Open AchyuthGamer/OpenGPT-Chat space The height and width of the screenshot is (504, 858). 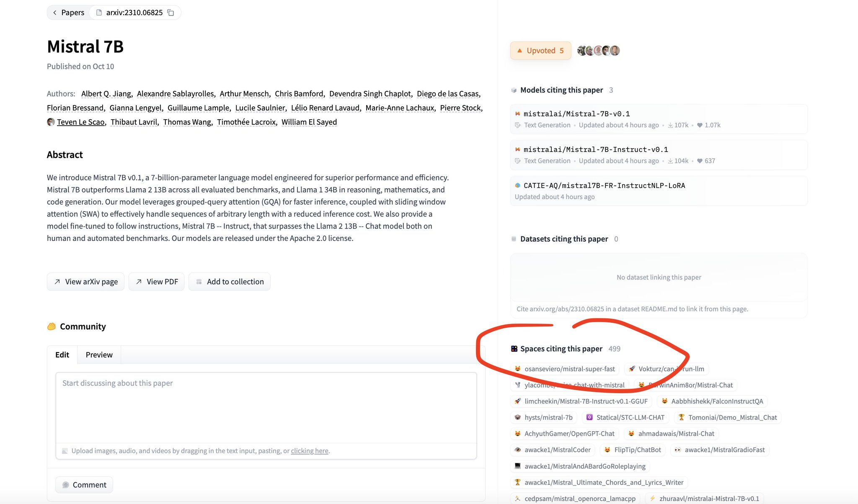[x=565, y=434]
